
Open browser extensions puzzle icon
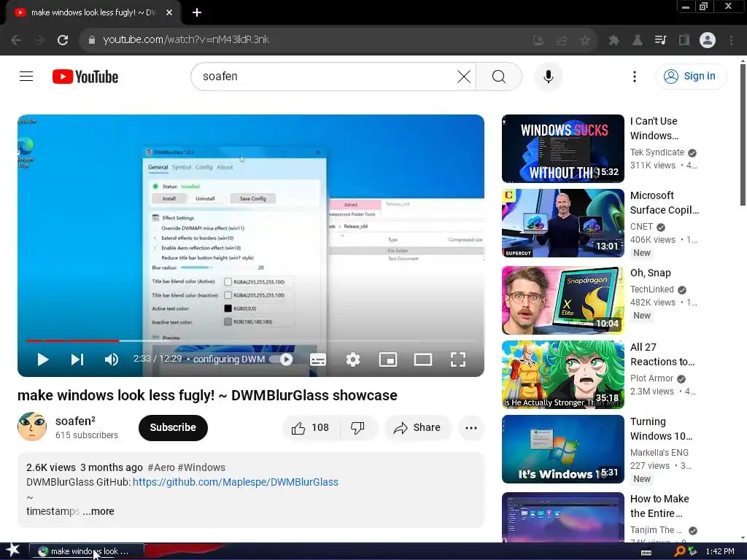pyautogui.click(x=614, y=41)
